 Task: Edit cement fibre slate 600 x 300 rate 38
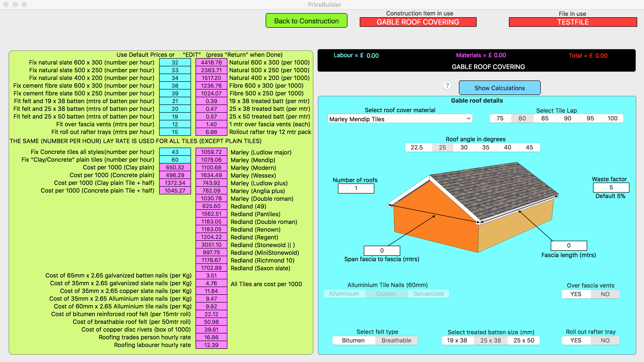pyautogui.click(x=175, y=86)
